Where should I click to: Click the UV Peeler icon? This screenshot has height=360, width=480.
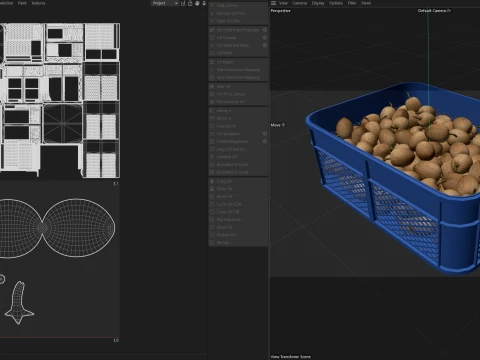pyautogui.click(x=212, y=62)
